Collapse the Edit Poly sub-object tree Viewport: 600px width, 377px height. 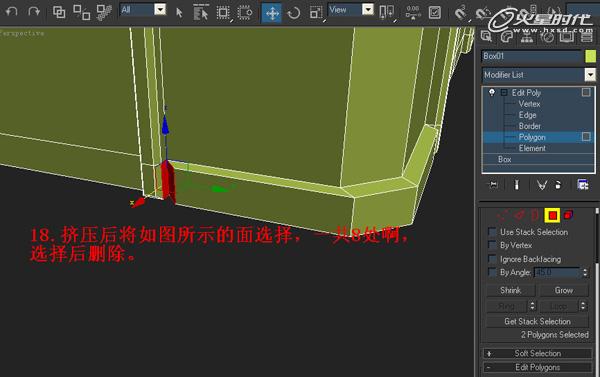coord(504,93)
